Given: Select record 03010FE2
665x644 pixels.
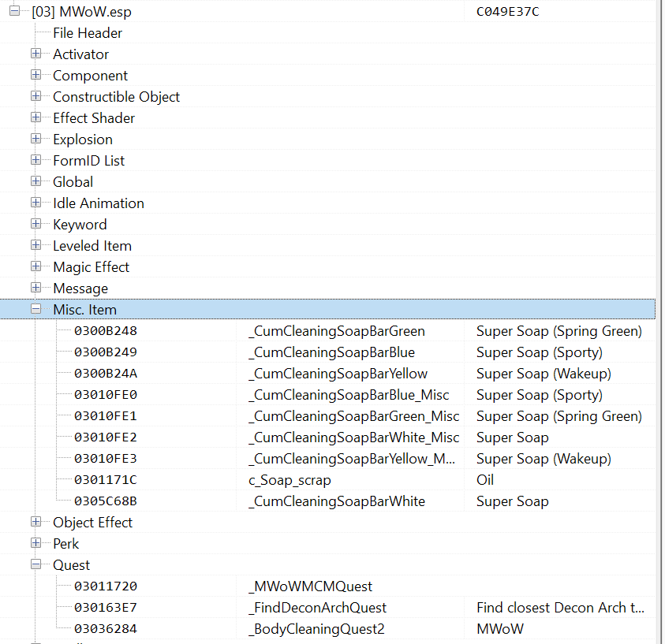Looking at the screenshot, I should (106, 437).
